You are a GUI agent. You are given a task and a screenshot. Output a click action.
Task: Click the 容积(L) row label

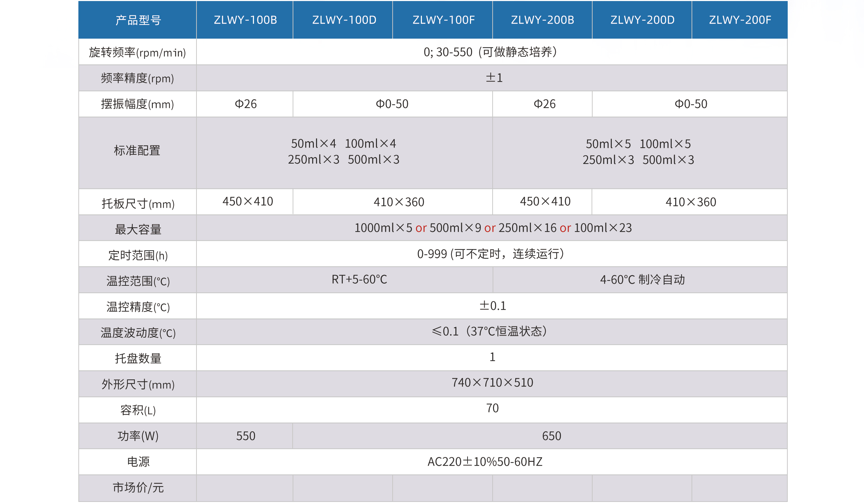(x=138, y=410)
